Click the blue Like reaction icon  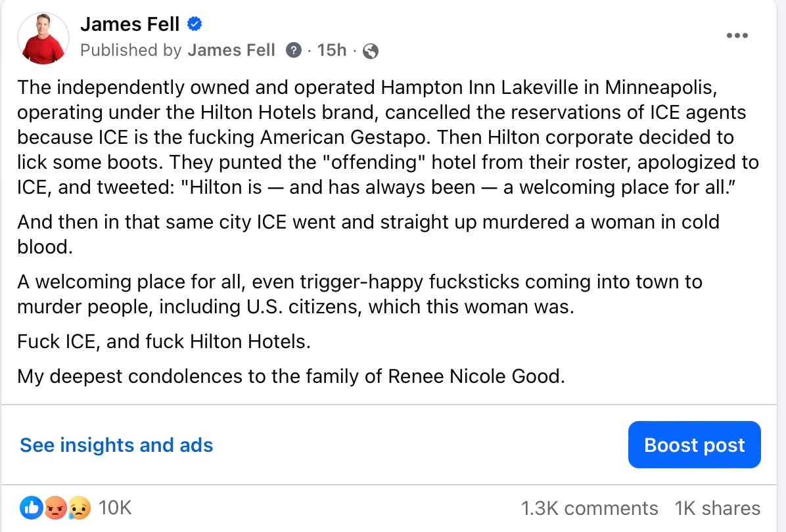coord(32,507)
